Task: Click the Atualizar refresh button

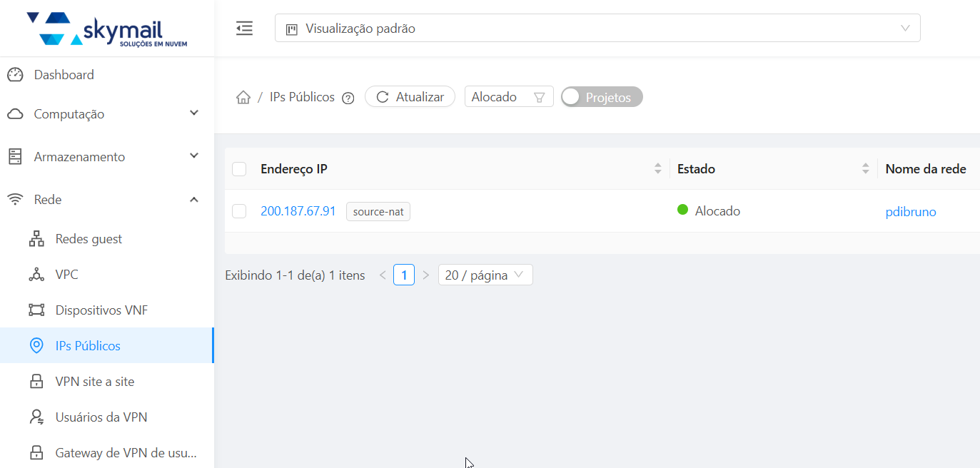Action: click(410, 97)
